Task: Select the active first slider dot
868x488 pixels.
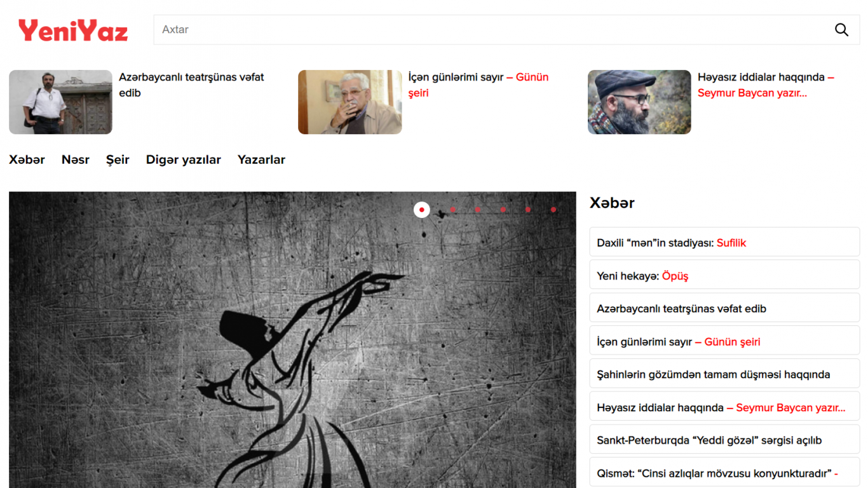Action: coord(422,210)
